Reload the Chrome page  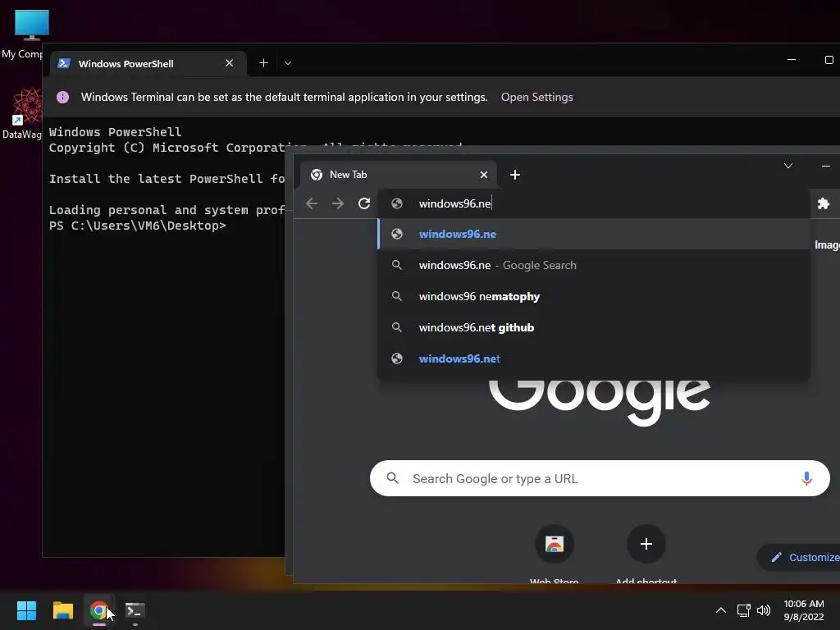(x=364, y=203)
